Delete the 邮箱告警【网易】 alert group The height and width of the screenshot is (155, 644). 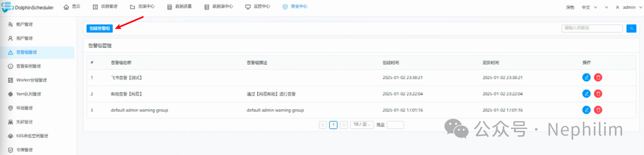tap(598, 94)
